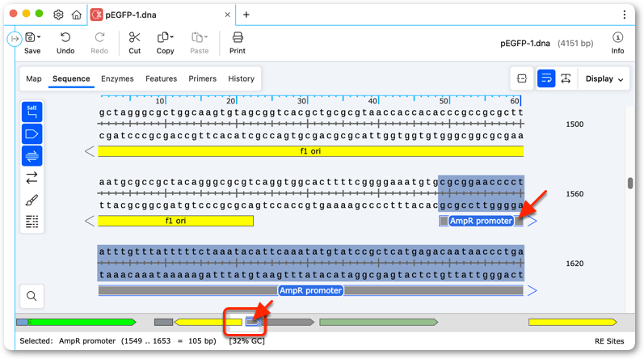Click the Redo toolbar button
The image size is (644, 359).
coord(99,43)
